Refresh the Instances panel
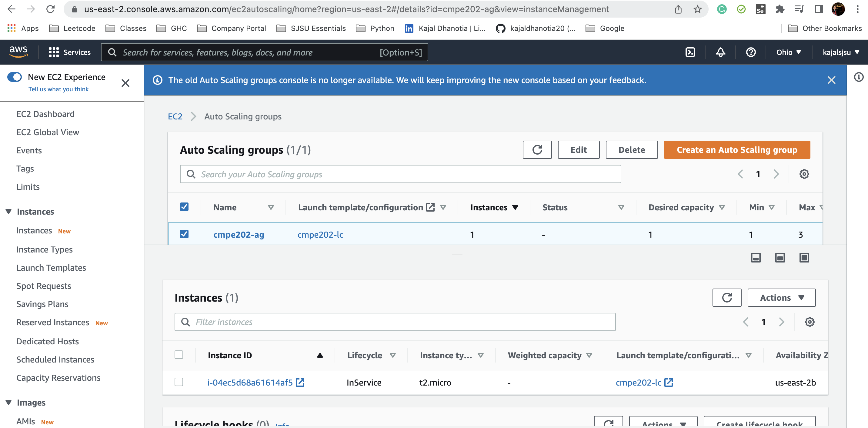The height and width of the screenshot is (428, 868). [727, 298]
